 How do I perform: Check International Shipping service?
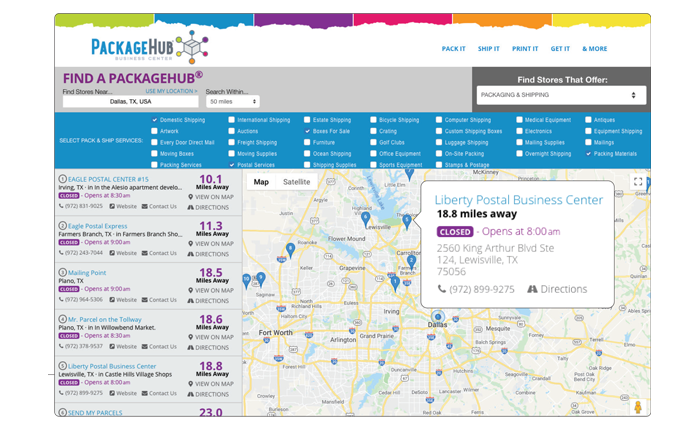click(x=231, y=120)
